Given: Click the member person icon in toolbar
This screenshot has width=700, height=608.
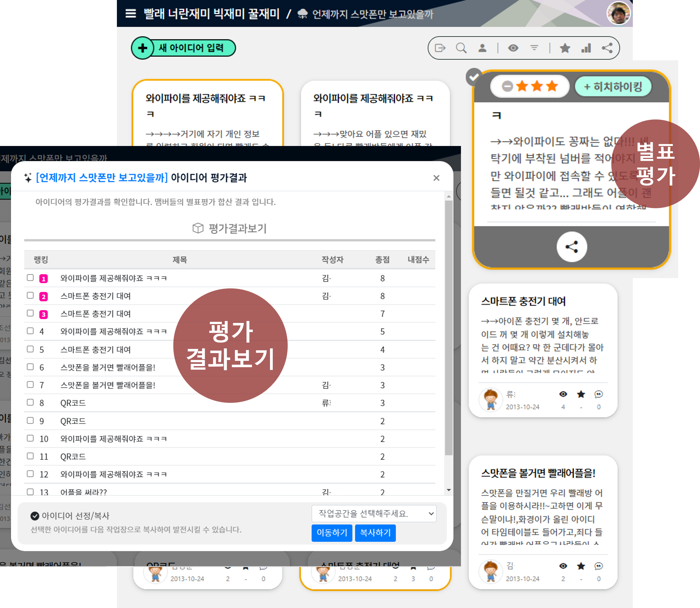Looking at the screenshot, I should (482, 48).
